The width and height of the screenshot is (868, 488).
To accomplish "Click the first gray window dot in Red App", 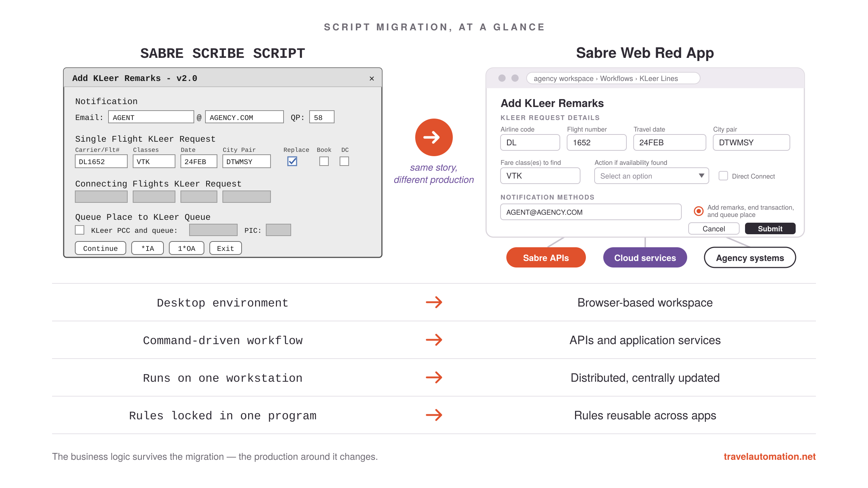I will 502,78.
